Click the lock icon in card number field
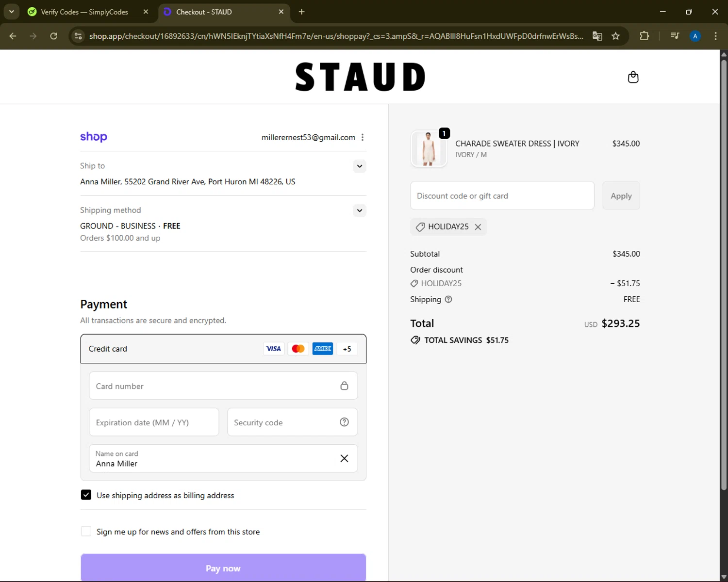 point(344,386)
